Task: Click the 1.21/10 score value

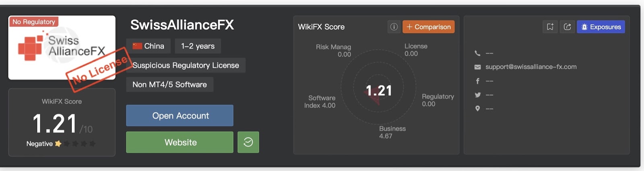Action: pyautogui.click(x=62, y=124)
